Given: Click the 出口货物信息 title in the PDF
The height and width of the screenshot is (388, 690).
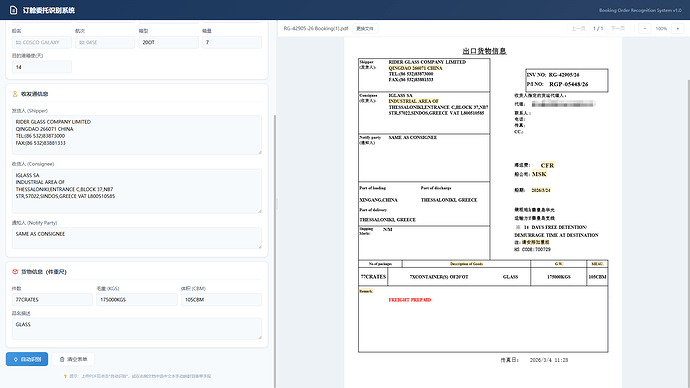Looking at the screenshot, I should coord(484,51).
